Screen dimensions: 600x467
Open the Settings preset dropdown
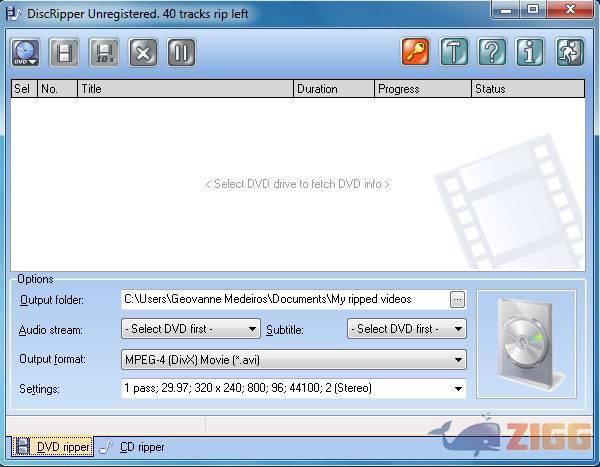294,389
